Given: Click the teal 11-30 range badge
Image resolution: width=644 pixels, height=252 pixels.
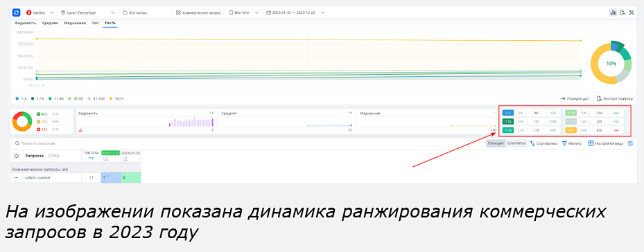Looking at the screenshot, I should coord(507,130).
